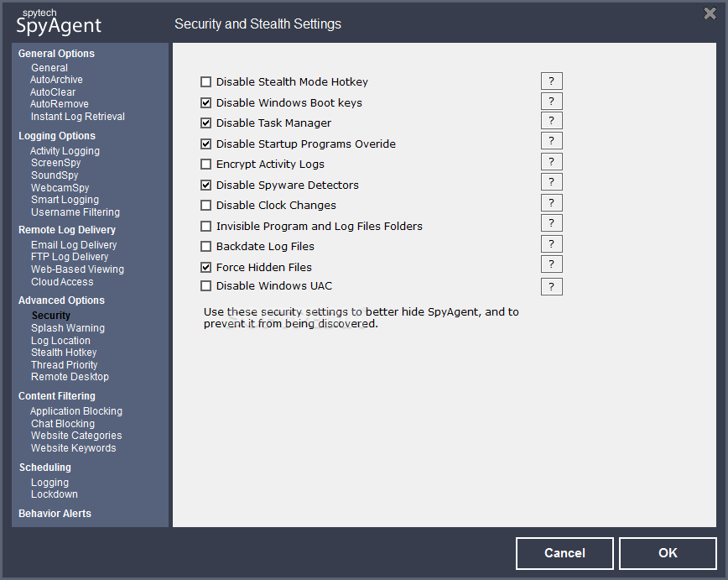Open Username Filtering settings
This screenshot has width=728, height=580.
coord(75,212)
